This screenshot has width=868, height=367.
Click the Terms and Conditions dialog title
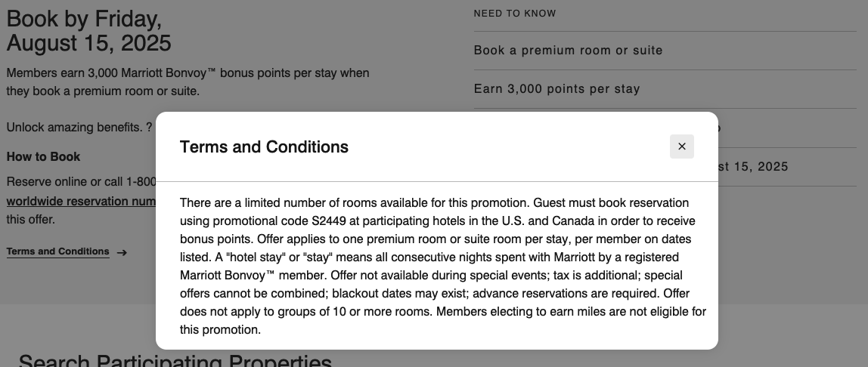[264, 147]
